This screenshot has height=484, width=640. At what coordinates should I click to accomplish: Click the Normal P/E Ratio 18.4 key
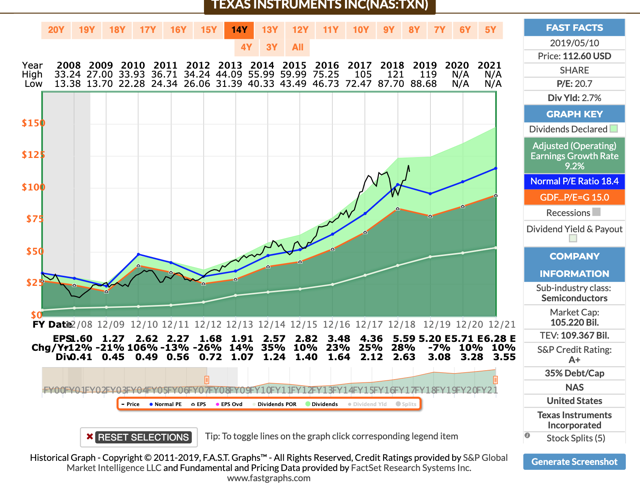(574, 181)
